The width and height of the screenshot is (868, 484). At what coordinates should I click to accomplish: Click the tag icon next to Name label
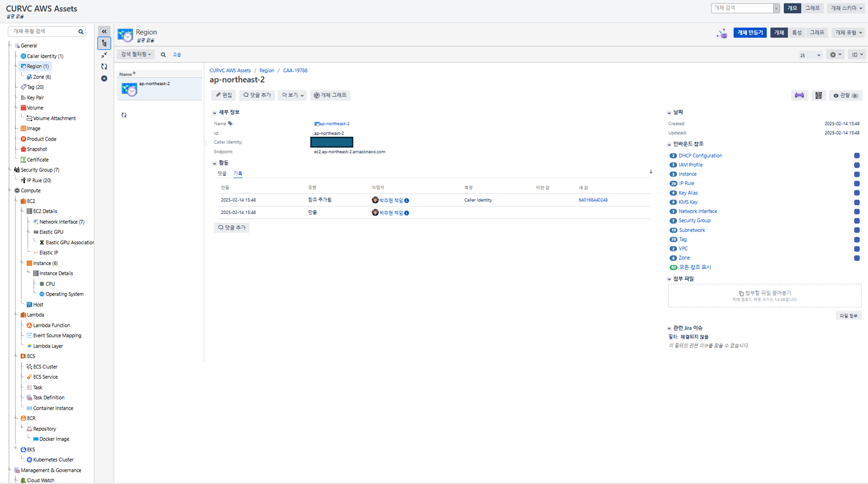230,123
